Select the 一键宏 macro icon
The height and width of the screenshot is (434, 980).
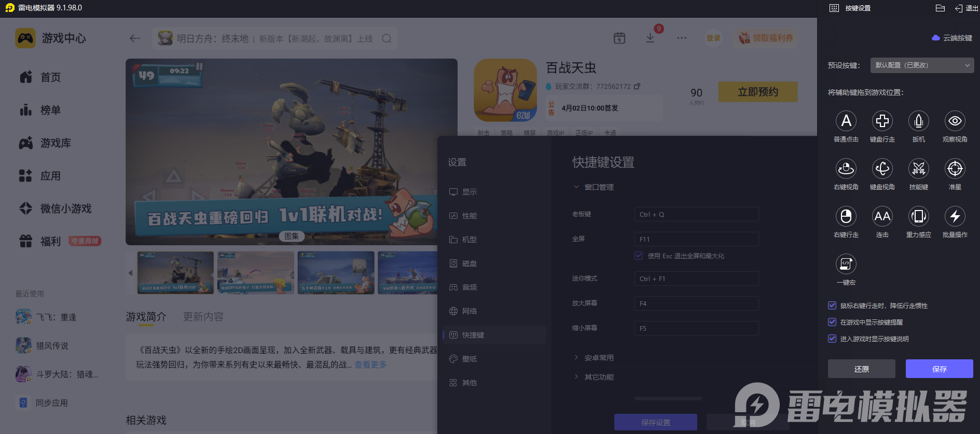[x=846, y=264]
